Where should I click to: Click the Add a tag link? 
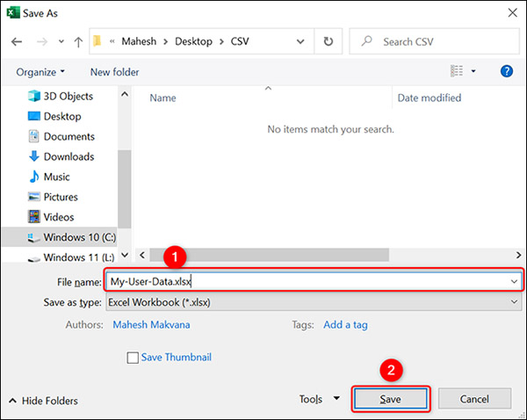tap(345, 325)
